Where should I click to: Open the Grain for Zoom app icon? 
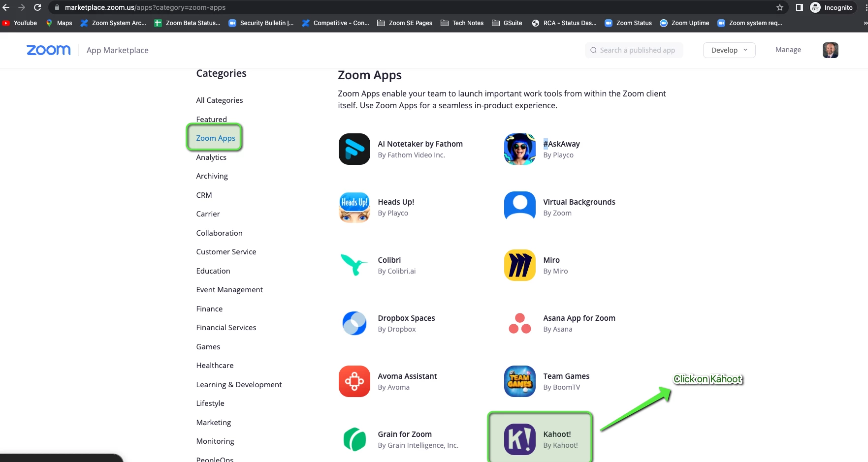354,439
